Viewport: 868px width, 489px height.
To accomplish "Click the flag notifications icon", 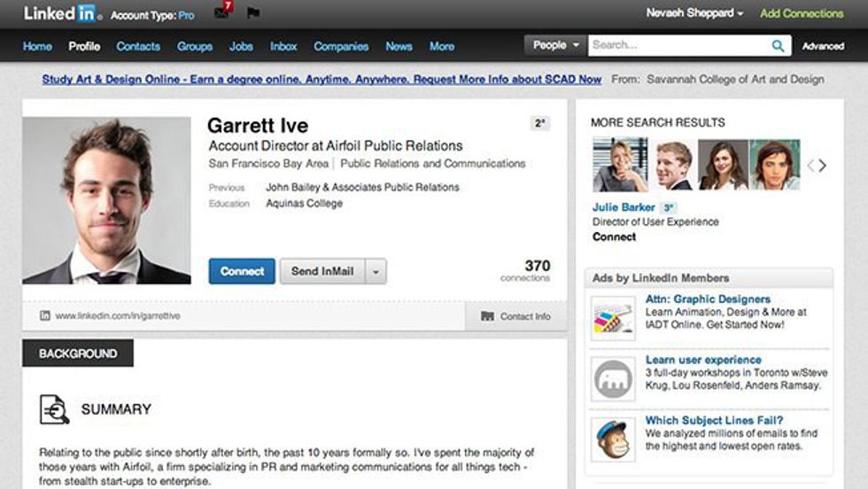I will coord(252,13).
